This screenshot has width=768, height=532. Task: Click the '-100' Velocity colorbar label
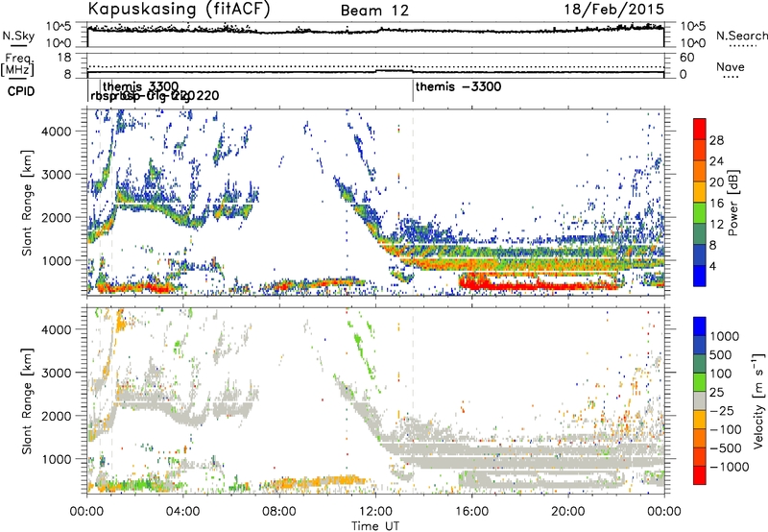(x=726, y=429)
